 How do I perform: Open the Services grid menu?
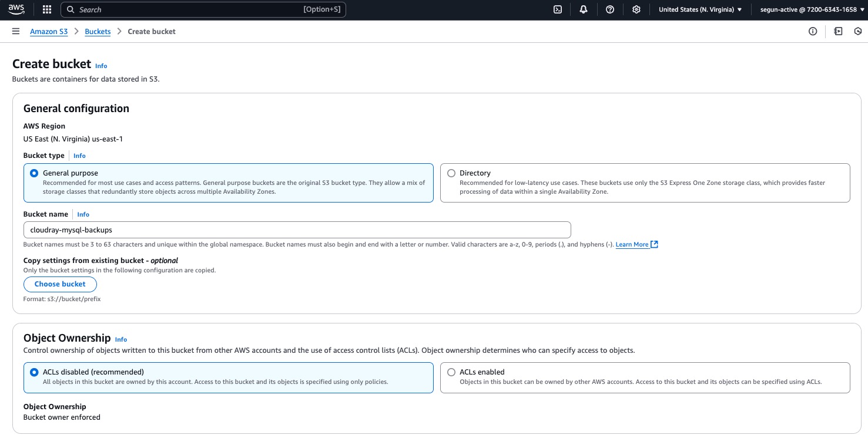pyautogui.click(x=46, y=9)
